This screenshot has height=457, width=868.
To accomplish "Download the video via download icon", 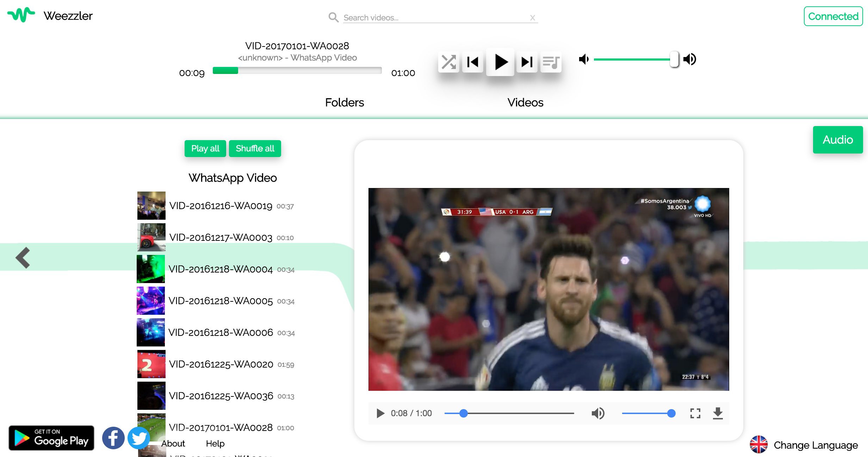I will pos(718,413).
